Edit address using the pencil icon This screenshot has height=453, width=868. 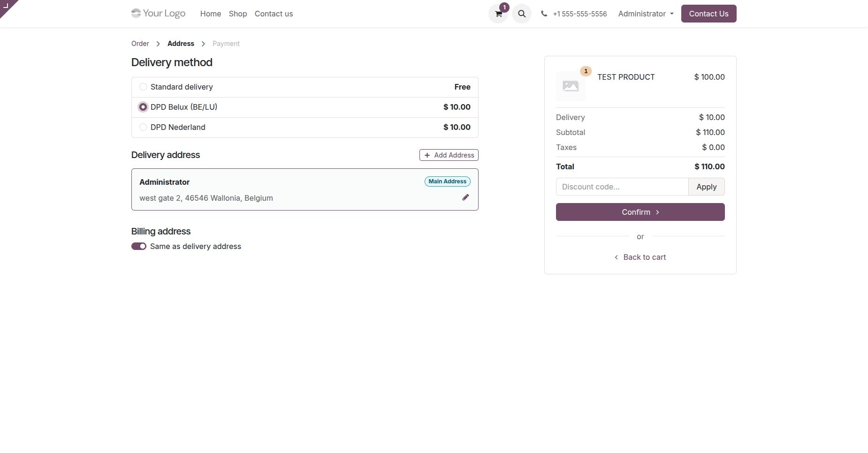tap(465, 197)
